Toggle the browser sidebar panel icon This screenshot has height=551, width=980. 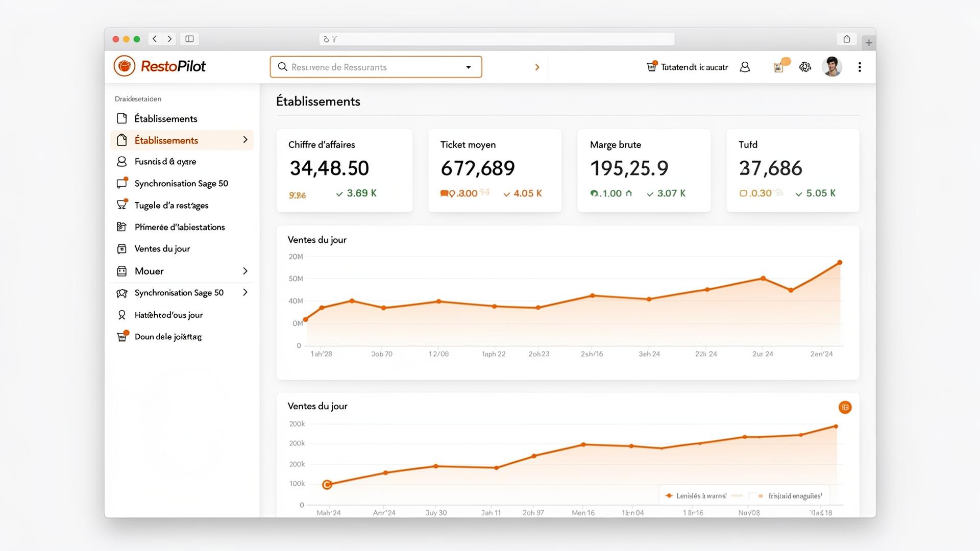pyautogui.click(x=189, y=39)
